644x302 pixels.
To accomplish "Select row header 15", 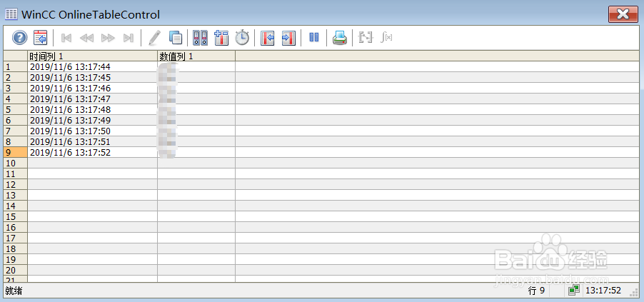I will coord(16,216).
